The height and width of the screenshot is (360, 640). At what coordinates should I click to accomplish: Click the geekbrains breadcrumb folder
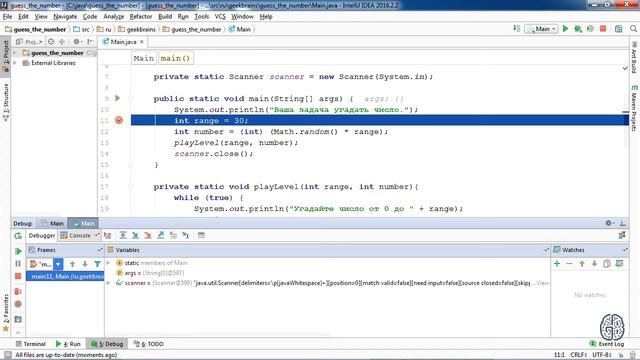coord(137,29)
